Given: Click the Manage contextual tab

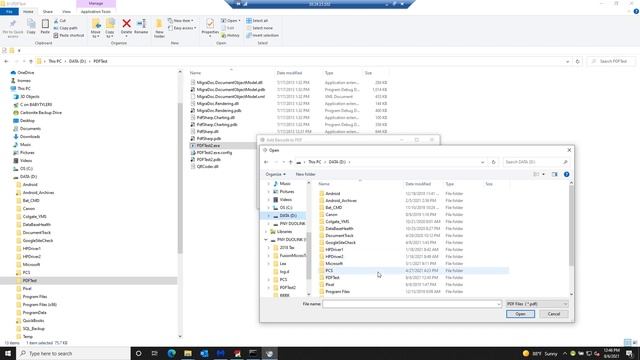Looking at the screenshot, I should [x=96, y=3].
